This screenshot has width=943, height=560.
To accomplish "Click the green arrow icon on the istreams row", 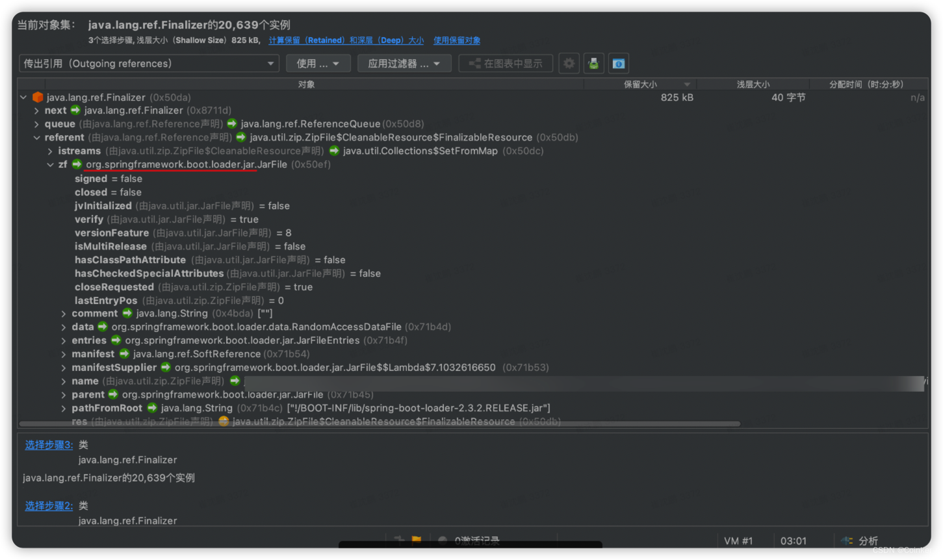I will point(334,151).
